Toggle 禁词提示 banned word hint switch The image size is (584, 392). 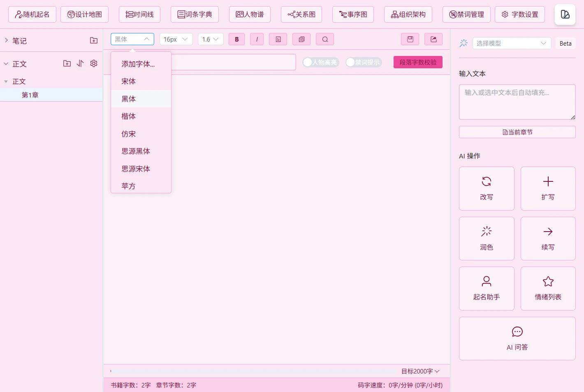[364, 62]
